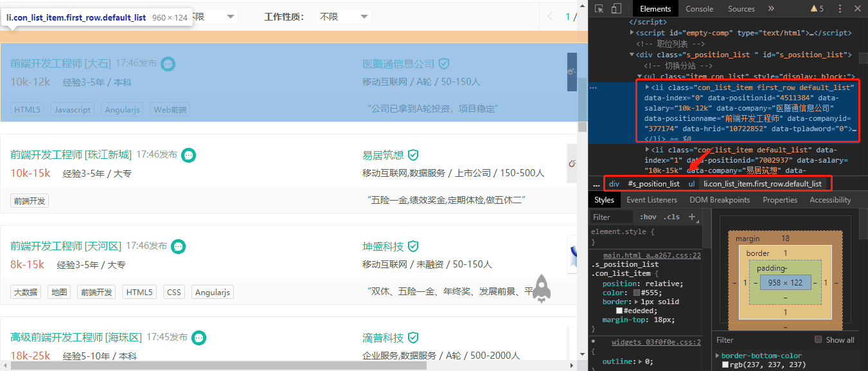Verified shield icon next to 易居筑想
This screenshot has width=868, height=371.
[x=413, y=155]
